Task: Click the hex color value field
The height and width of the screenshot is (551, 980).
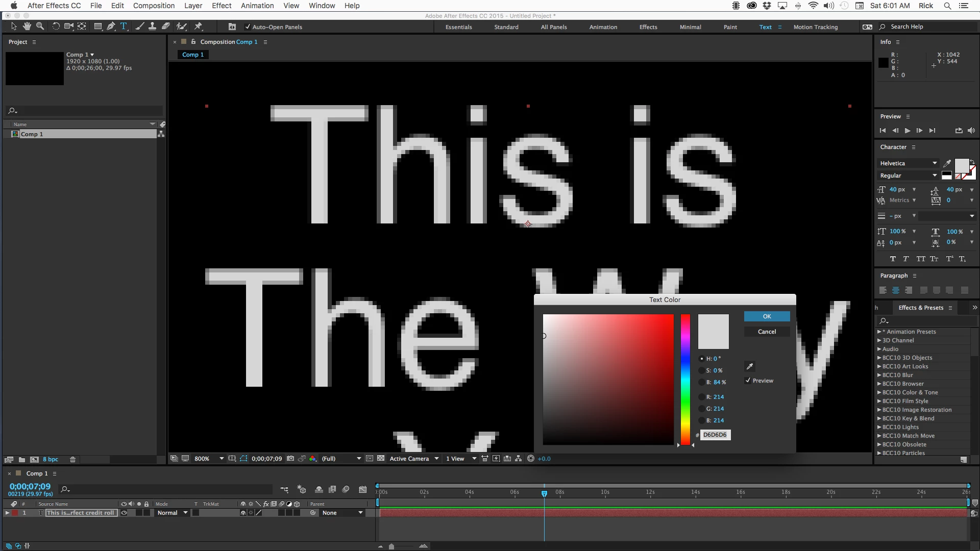Action: (x=715, y=435)
